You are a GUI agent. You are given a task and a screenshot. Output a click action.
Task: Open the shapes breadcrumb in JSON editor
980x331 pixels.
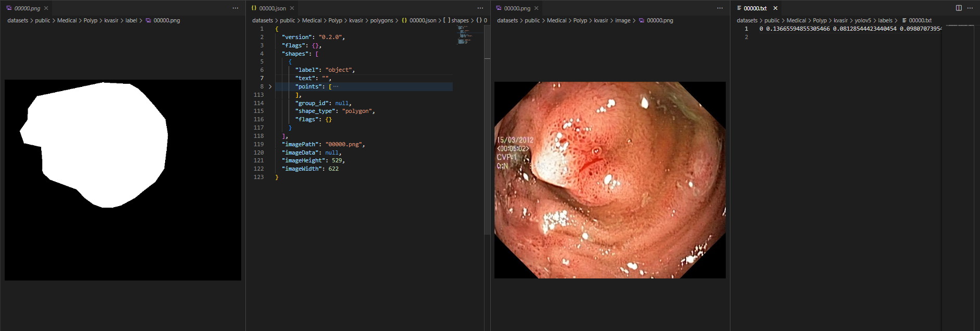click(x=460, y=20)
